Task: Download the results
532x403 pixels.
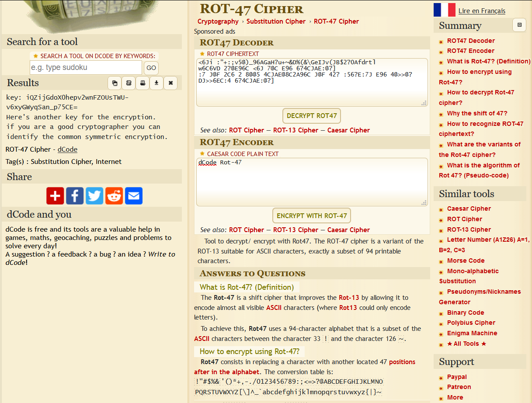Action: click(156, 83)
